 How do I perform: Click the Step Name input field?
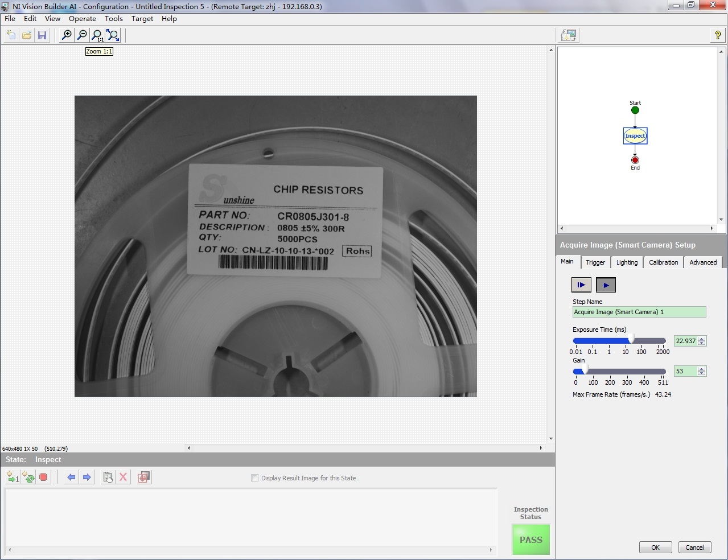(639, 312)
